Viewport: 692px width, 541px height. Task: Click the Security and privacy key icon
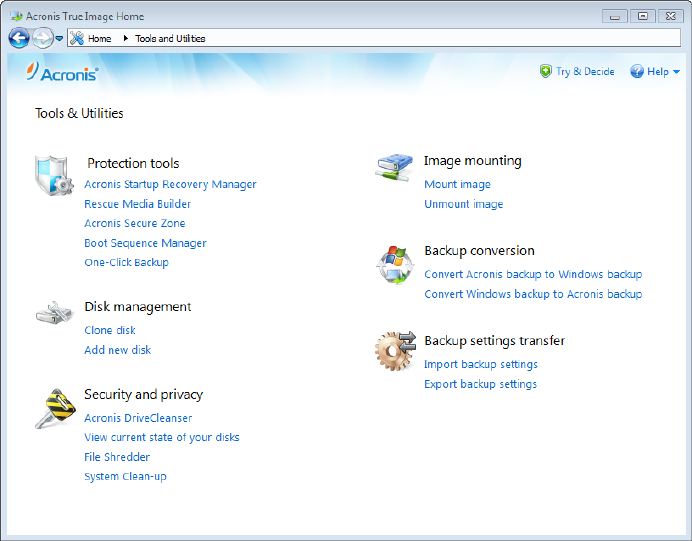pyautogui.click(x=55, y=409)
